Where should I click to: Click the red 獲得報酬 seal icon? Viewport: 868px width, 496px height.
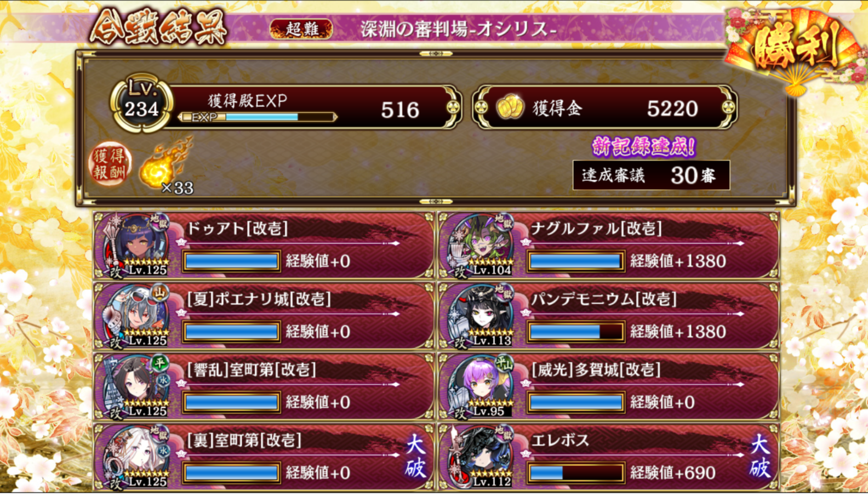click(x=110, y=164)
